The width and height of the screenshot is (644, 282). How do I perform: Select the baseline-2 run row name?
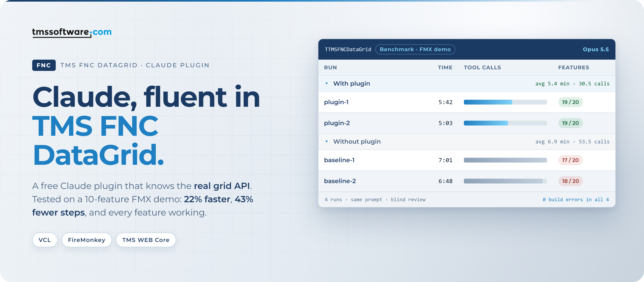tap(340, 181)
